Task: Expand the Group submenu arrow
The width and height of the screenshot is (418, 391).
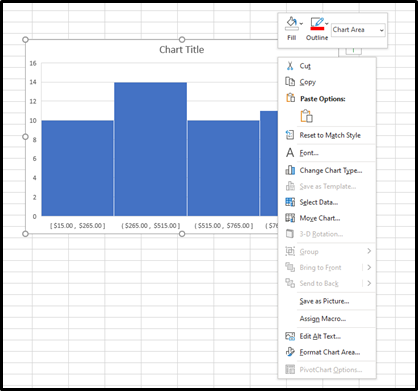Action: tap(369, 251)
